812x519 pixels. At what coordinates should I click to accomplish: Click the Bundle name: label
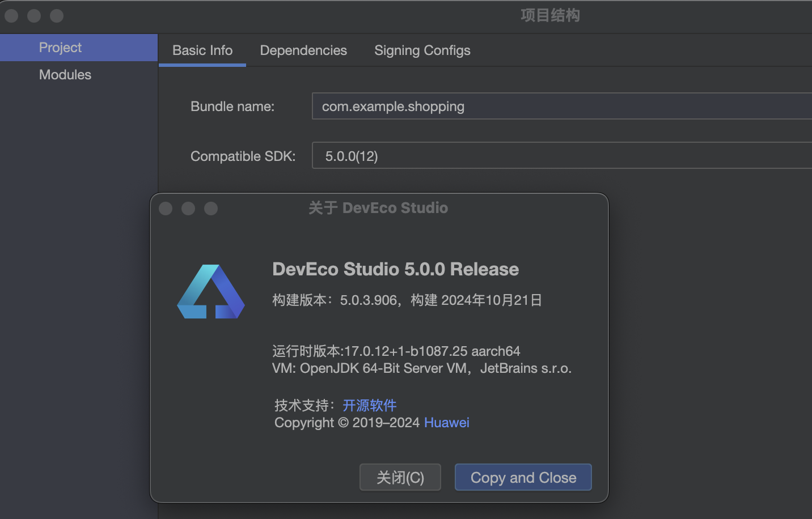pos(232,107)
